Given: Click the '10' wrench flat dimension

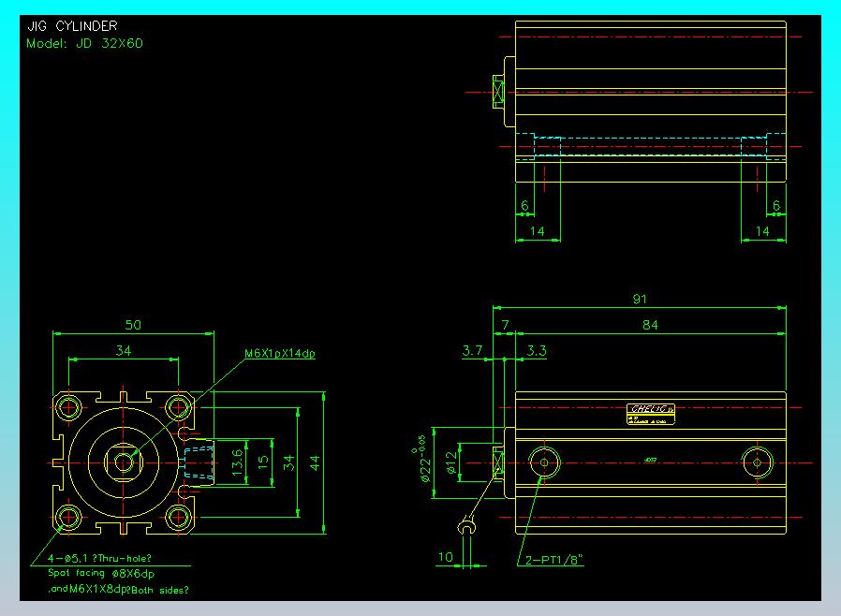Looking at the screenshot, I should click(446, 557).
